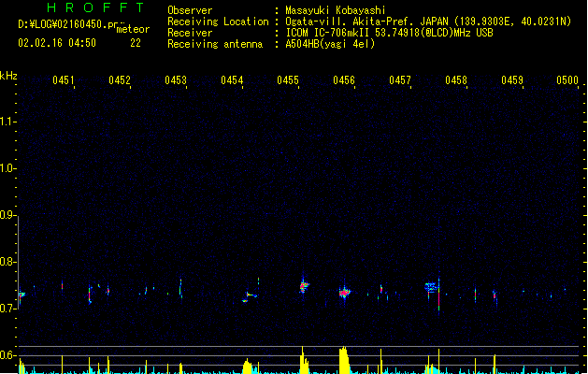
Task: Click the 0456 time marker
Action: tap(344, 79)
